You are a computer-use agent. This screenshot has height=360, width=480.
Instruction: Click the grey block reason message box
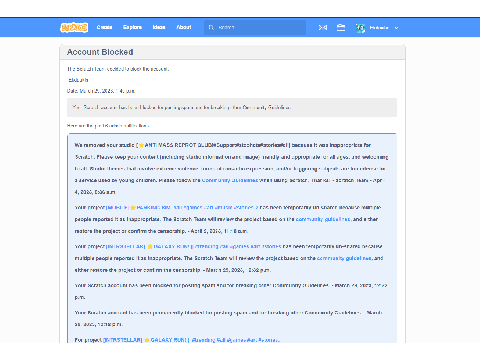pos(232,107)
